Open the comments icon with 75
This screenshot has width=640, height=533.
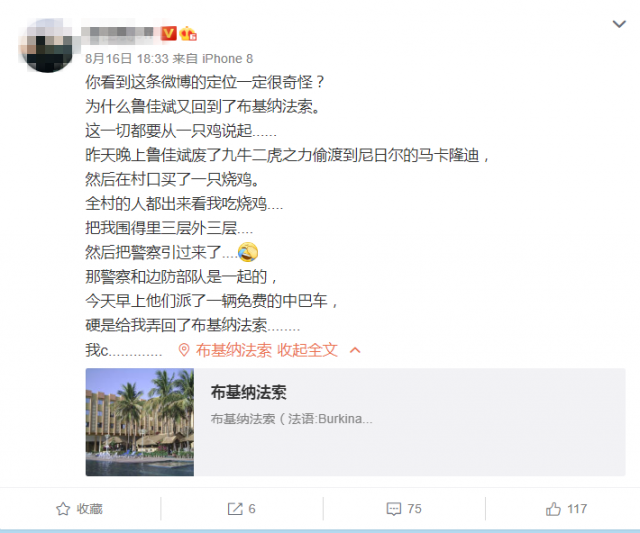pos(404,509)
